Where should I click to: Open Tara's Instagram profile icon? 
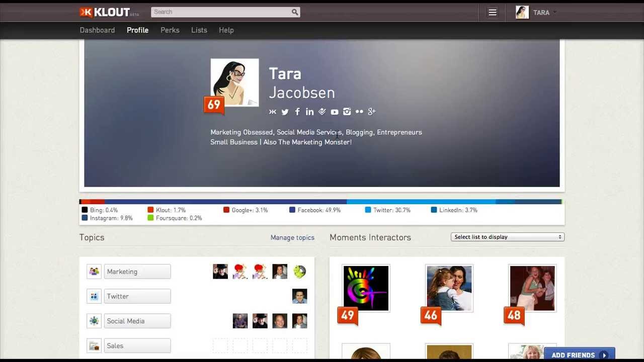(347, 112)
